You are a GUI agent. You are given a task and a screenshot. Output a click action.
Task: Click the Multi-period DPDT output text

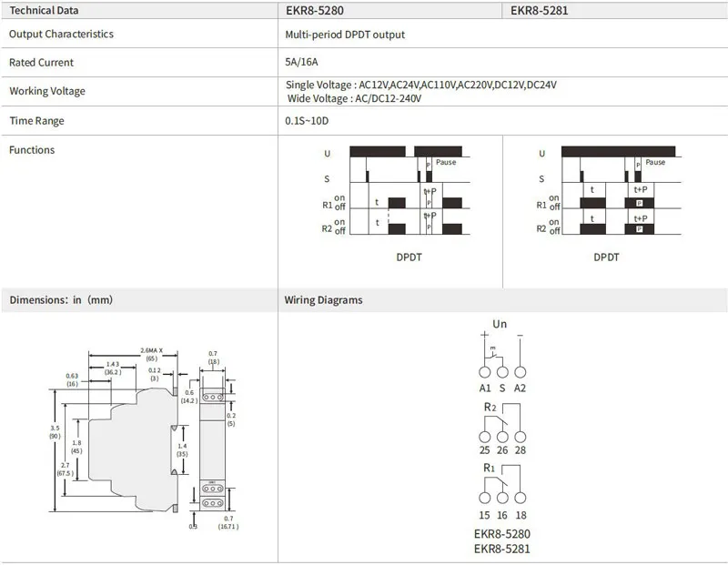point(345,35)
